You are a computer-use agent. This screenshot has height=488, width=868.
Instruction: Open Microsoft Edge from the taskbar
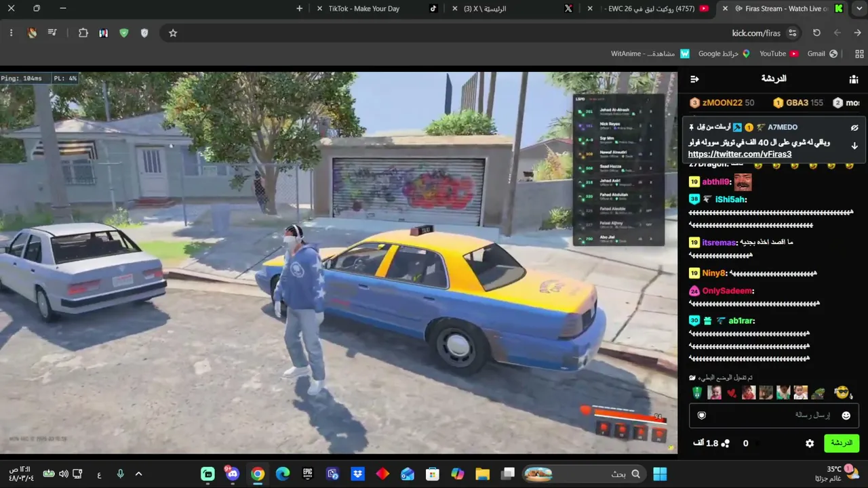[x=283, y=474]
